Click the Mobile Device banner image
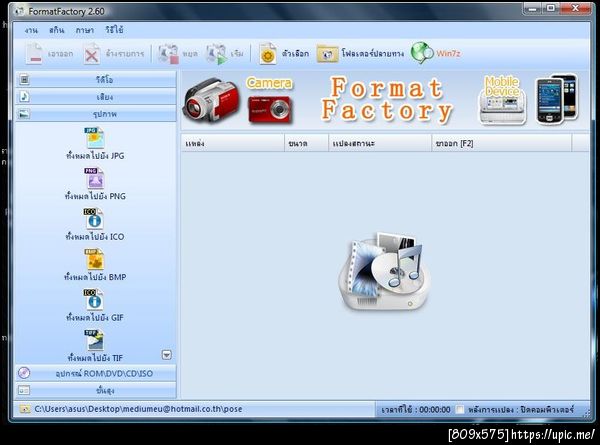Viewport: 600px width, 445px height. pos(502,100)
